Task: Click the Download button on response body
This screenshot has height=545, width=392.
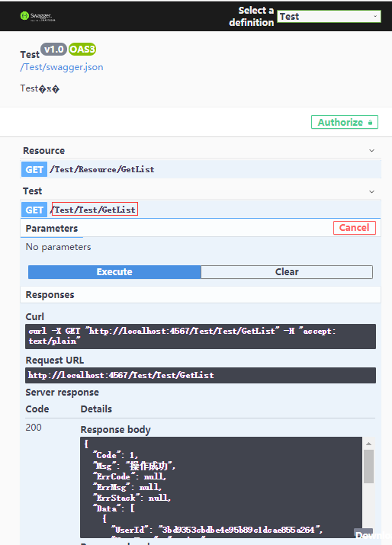Action: 373,535
